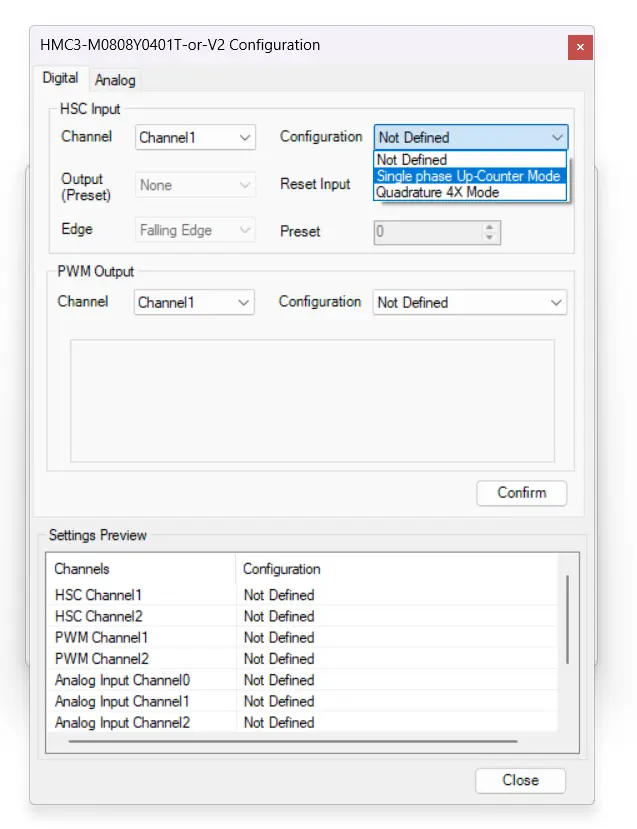Select the HSC Channel2 row
Screen dimensions: 637x829
302,616
